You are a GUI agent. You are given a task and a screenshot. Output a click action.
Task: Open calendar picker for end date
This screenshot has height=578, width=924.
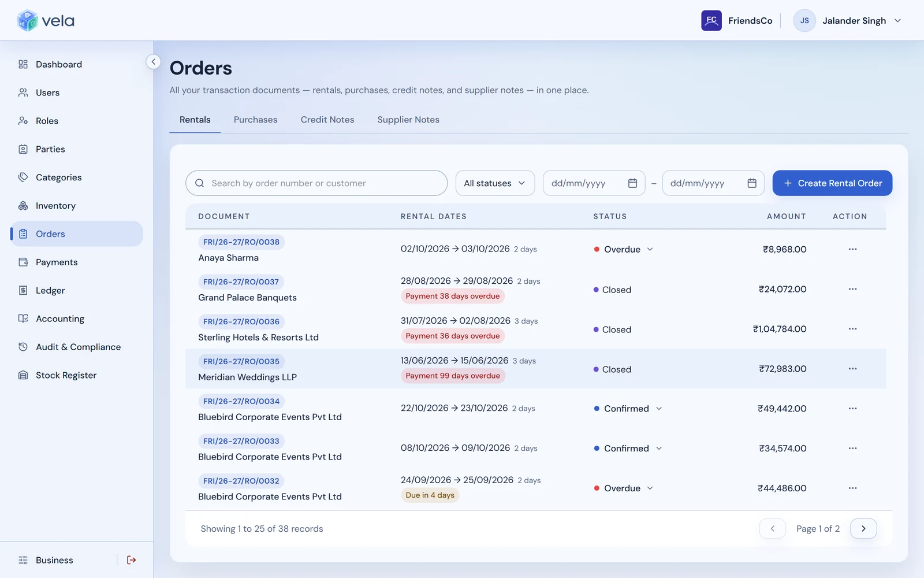[752, 183]
